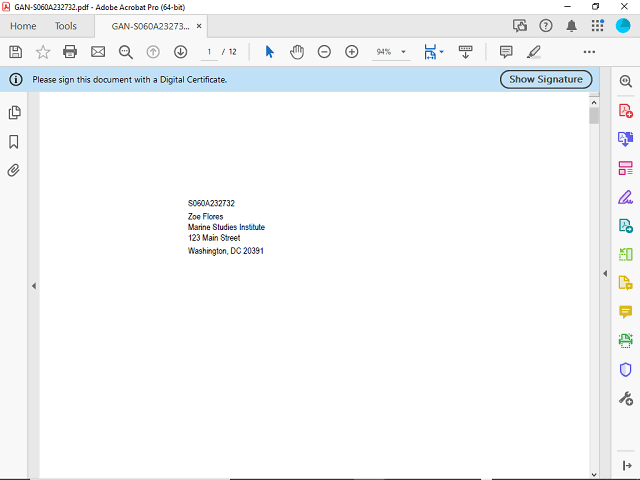Go to the previous page with the up arrow
Viewport: 640px width, 480px height.
click(153, 52)
